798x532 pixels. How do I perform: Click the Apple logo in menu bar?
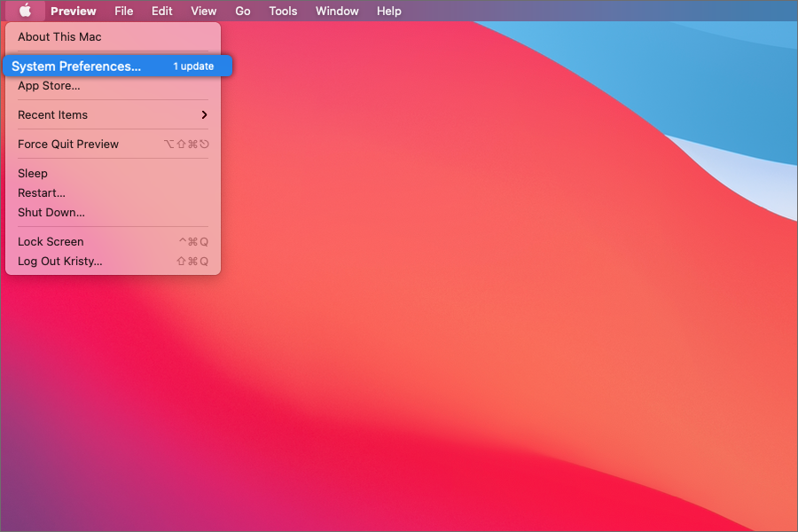pos(25,11)
